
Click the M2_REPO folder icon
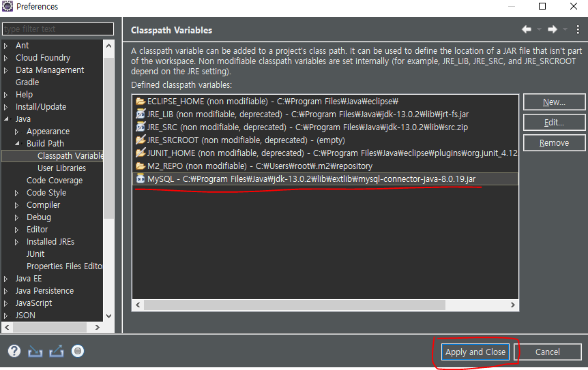pos(141,166)
